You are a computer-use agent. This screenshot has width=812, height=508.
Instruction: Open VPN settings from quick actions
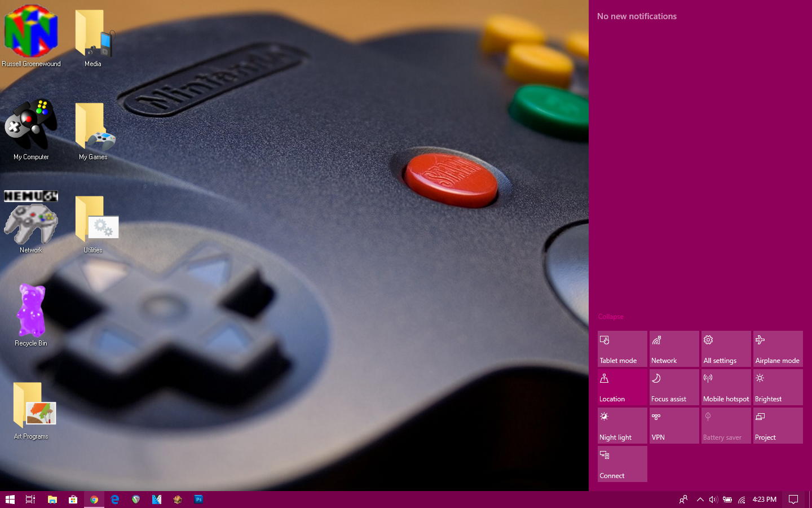point(674,425)
